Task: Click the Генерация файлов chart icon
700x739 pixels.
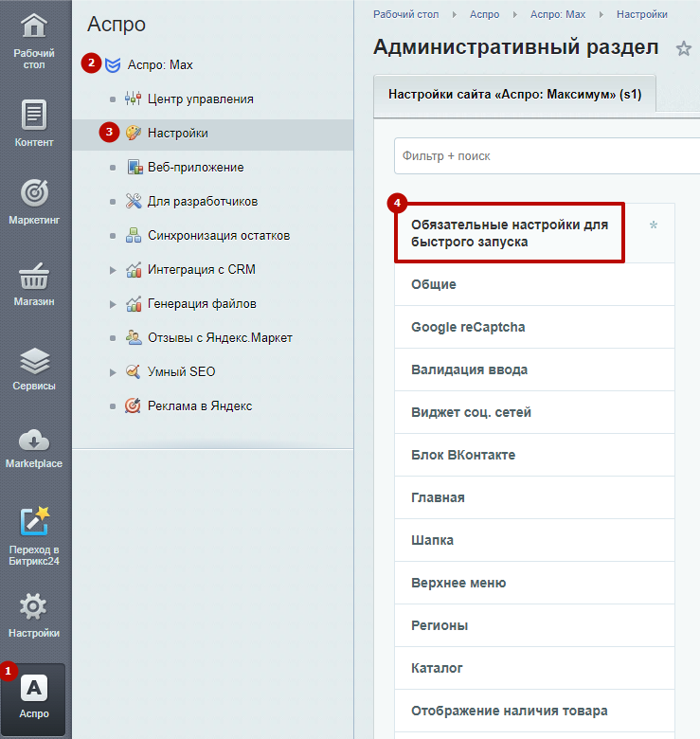Action: click(x=134, y=303)
